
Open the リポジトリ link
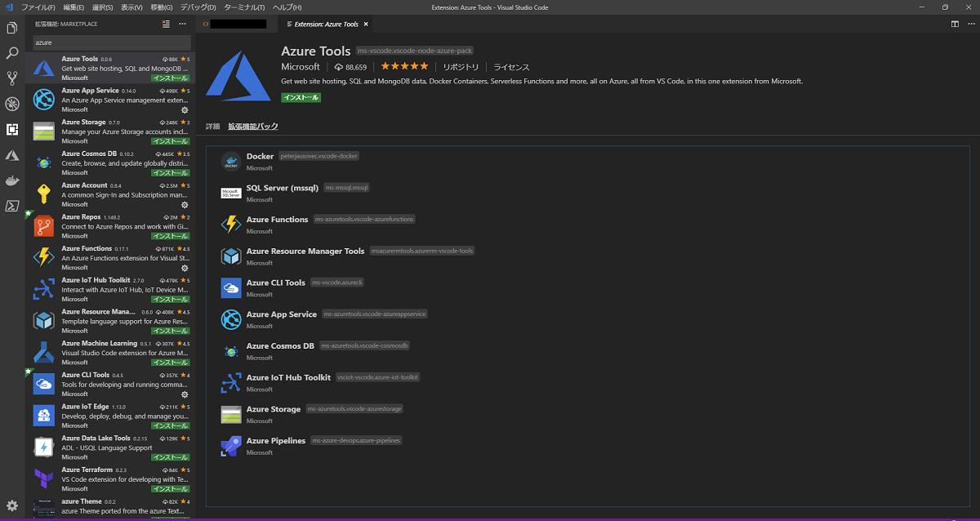click(x=461, y=67)
